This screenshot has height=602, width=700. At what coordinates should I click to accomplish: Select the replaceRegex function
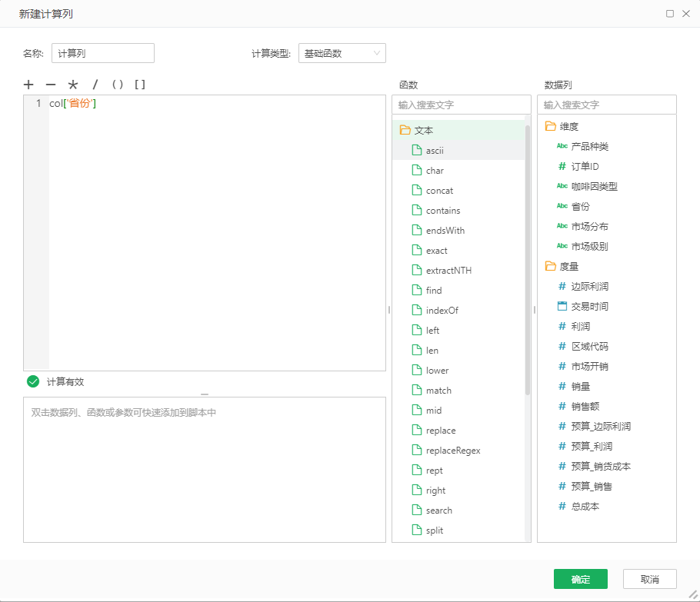pos(453,451)
